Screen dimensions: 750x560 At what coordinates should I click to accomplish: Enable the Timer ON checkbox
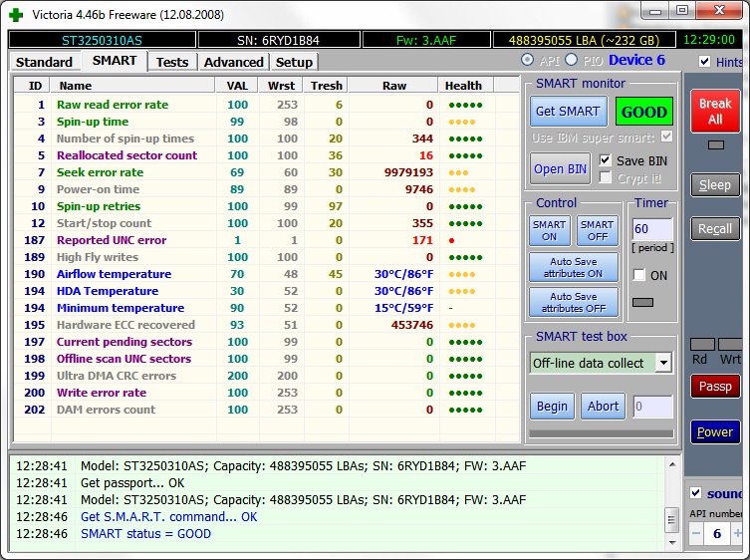pos(639,275)
